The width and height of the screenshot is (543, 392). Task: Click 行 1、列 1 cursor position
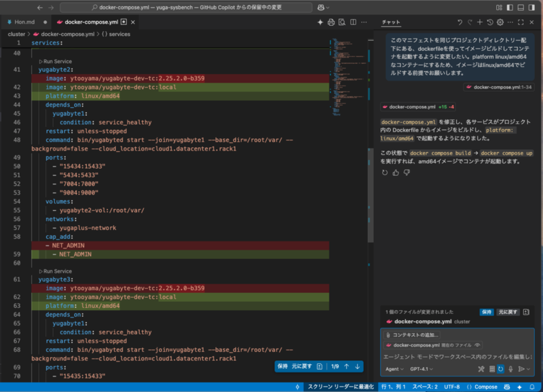tap(394, 387)
